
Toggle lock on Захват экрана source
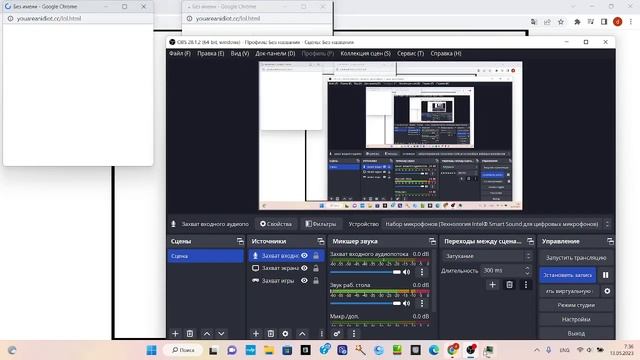pos(316,268)
